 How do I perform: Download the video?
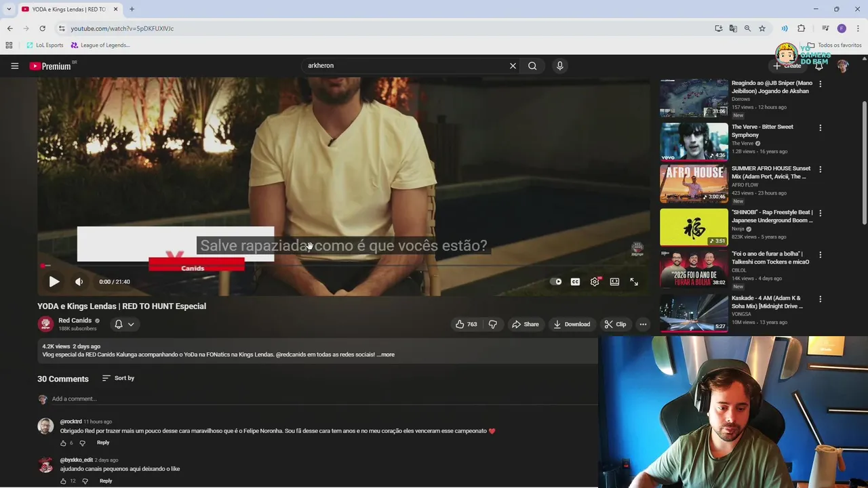[572, 324]
